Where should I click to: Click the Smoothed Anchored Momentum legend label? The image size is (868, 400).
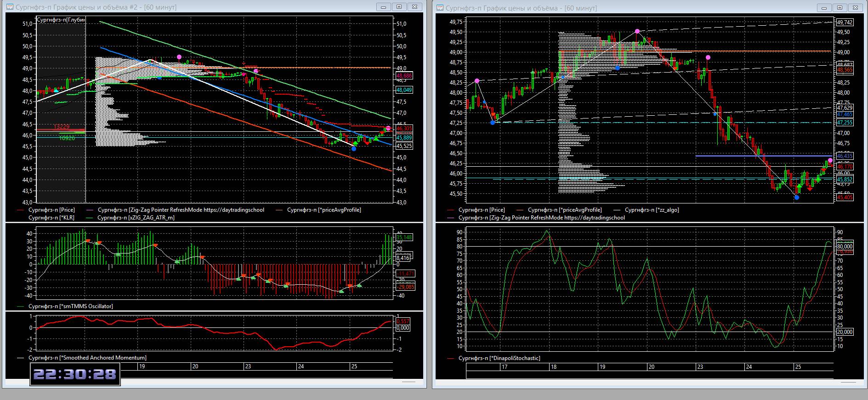87,358
